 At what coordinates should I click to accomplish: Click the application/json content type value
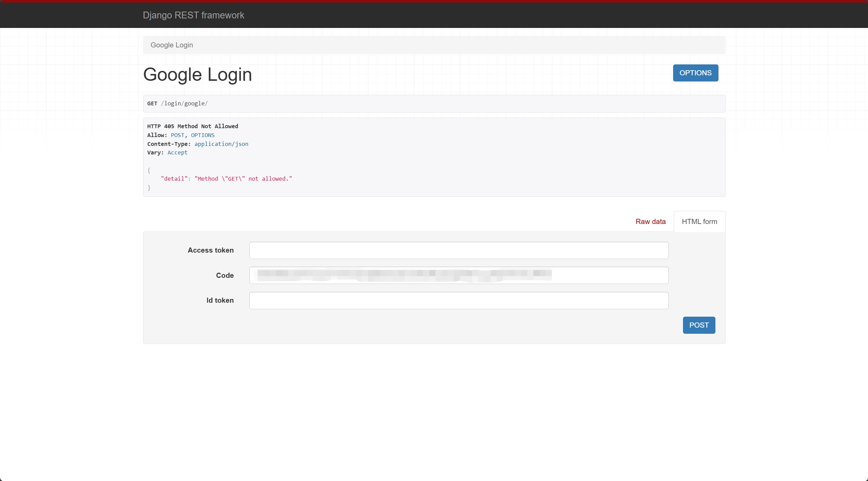tap(221, 144)
